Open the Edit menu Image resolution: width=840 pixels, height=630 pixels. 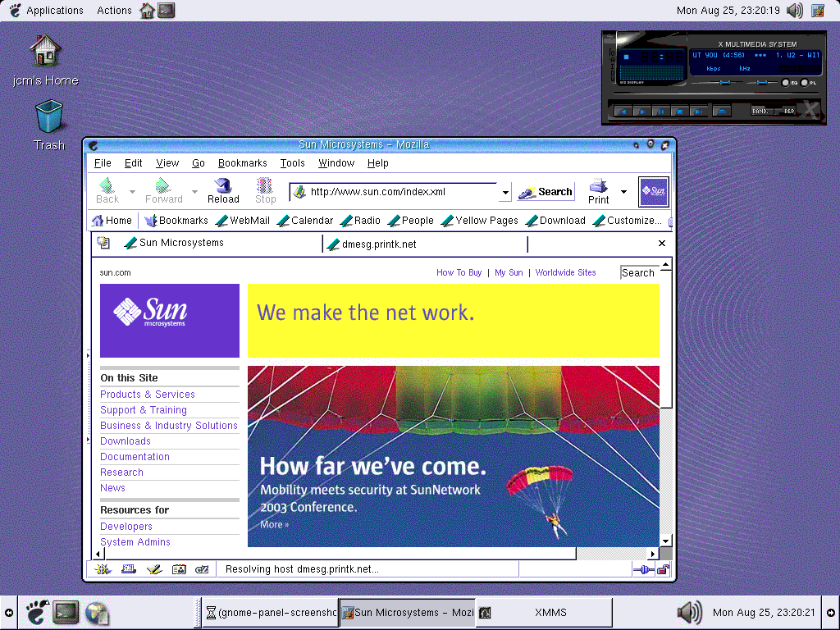coord(134,163)
